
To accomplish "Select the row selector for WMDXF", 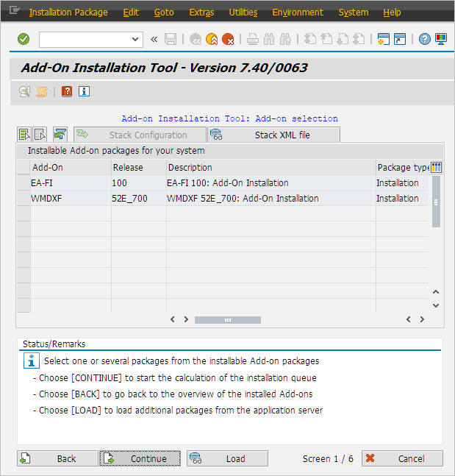I will [x=24, y=198].
